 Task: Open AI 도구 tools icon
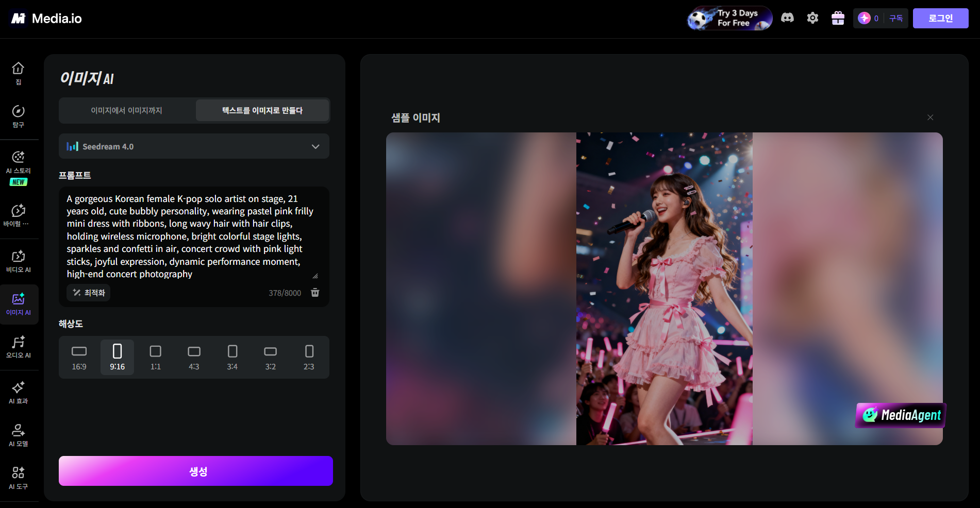click(19, 478)
